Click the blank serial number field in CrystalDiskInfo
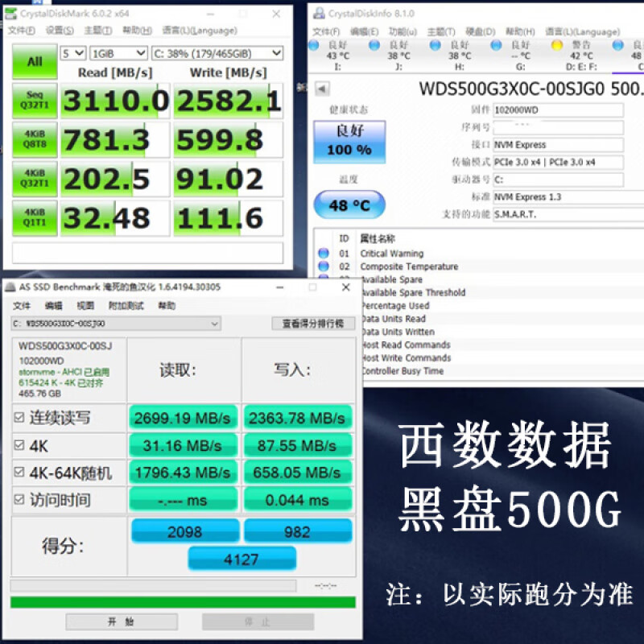 558,127
